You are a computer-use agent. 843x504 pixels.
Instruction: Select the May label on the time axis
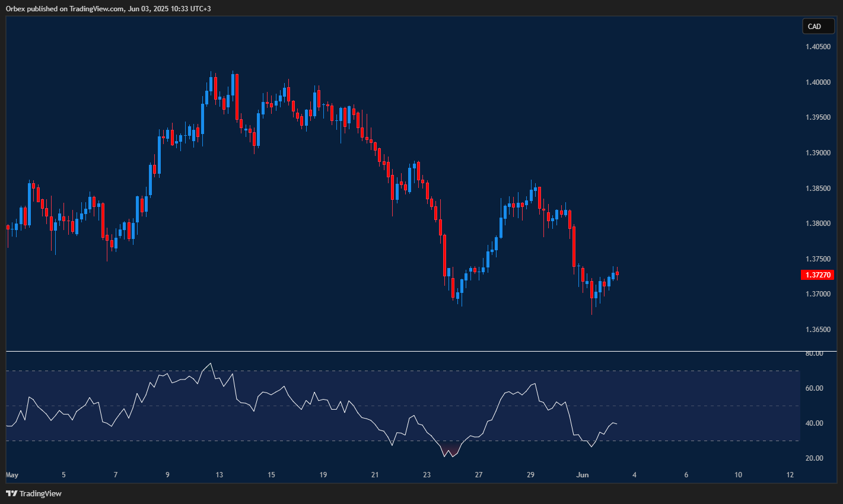click(x=11, y=475)
